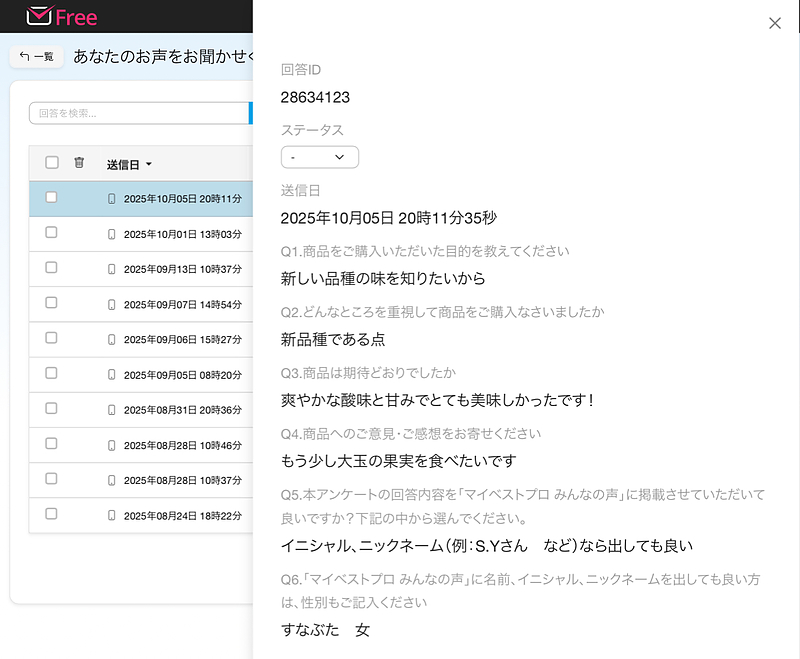Click the Free mail logo icon

point(39,16)
